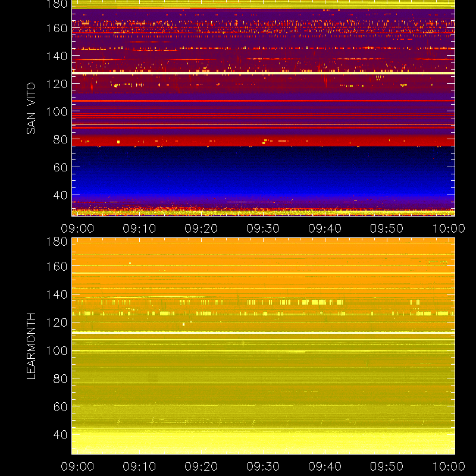Click the 100 tick label on Learmonth axis
This screenshot has width=476, height=476.
(x=57, y=350)
